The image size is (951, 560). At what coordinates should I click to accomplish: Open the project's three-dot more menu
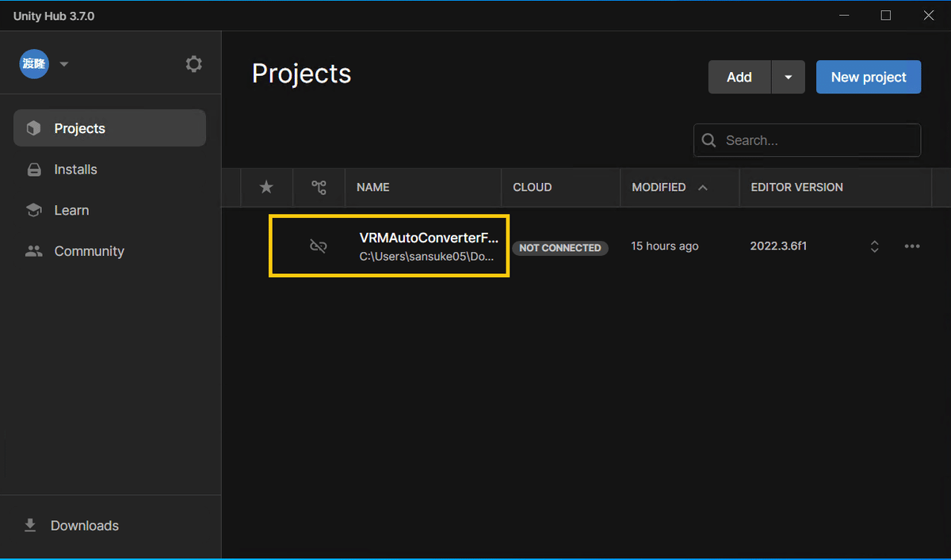click(912, 246)
